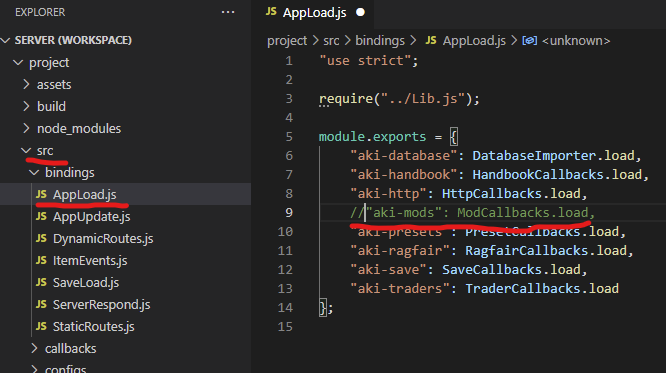Image resolution: width=666 pixels, height=373 pixels.
Task: Select the node_modules folder row
Action: pyautogui.click(x=125, y=128)
